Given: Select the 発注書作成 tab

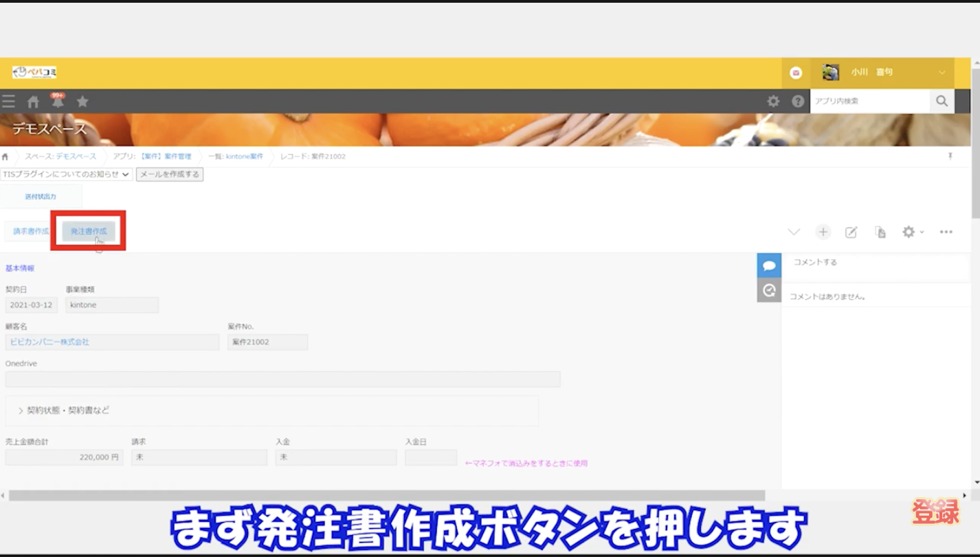Looking at the screenshot, I should click(x=88, y=232).
